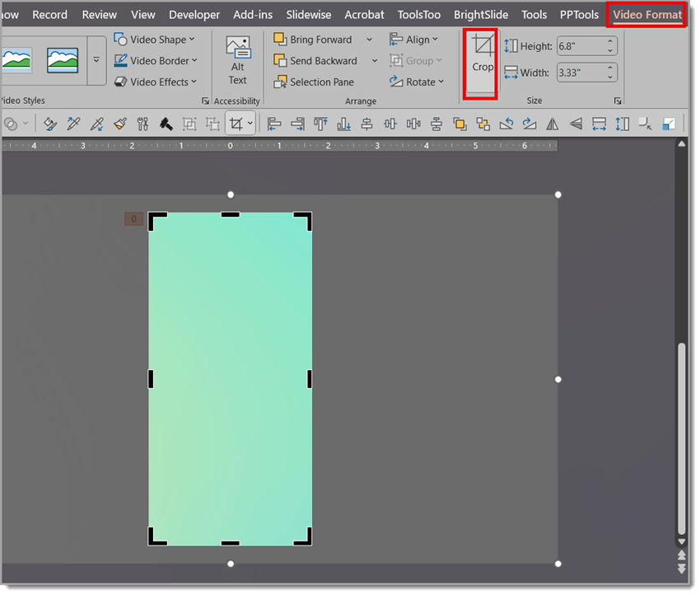Open the Align dropdown
The height and width of the screenshot is (595, 700).
[x=414, y=40]
